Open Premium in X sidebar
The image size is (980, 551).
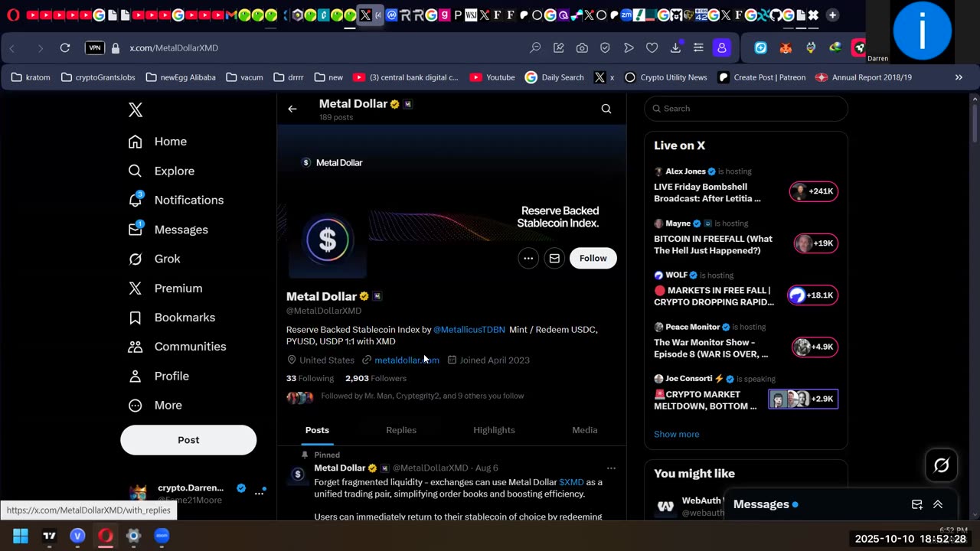coord(165,288)
